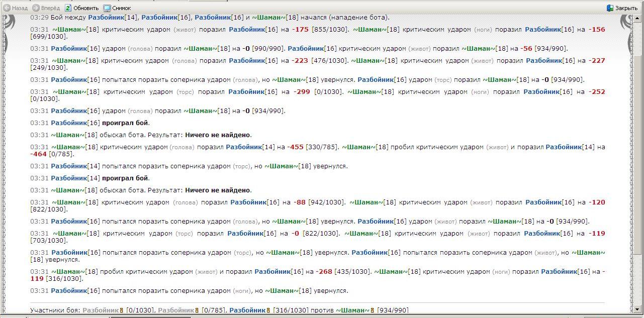
Task: Select damage value -227
Action: [x=597, y=60]
